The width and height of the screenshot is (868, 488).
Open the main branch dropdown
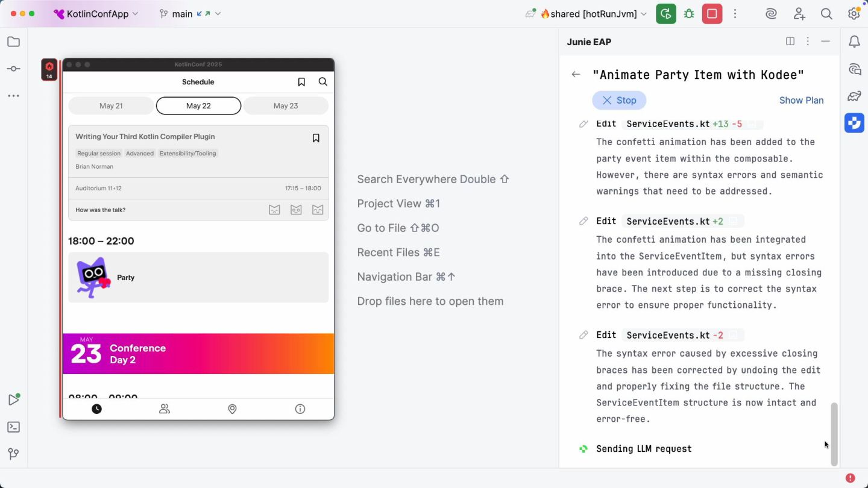(190, 14)
